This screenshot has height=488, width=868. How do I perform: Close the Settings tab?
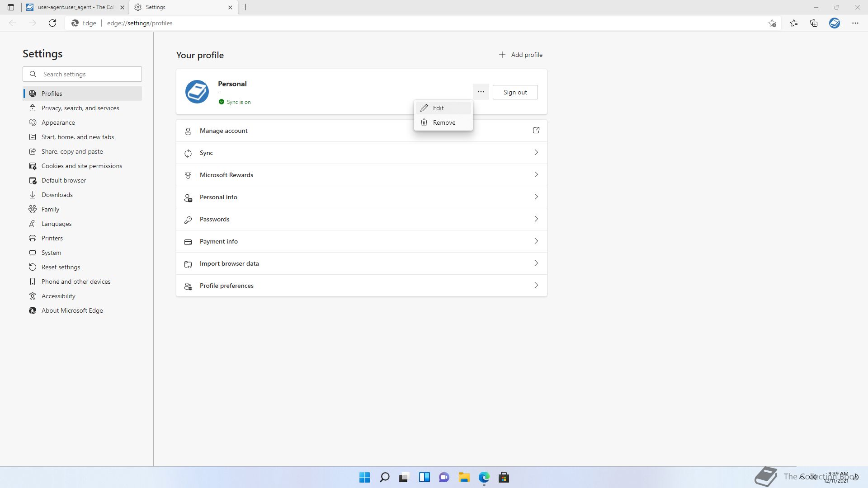[230, 7]
